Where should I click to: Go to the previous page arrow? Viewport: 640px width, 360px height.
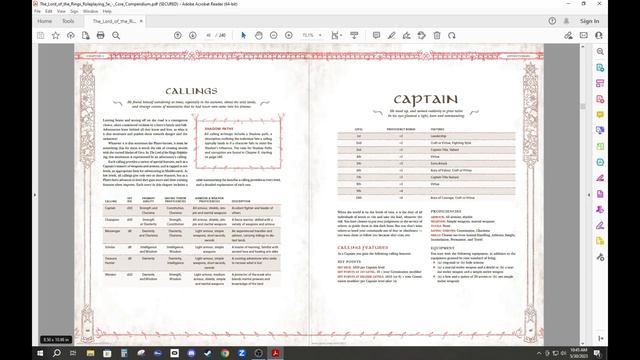(x=178, y=36)
